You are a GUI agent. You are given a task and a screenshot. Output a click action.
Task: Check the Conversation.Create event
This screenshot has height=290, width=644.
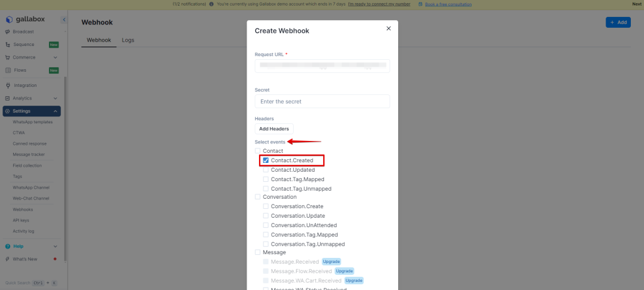coord(266,206)
